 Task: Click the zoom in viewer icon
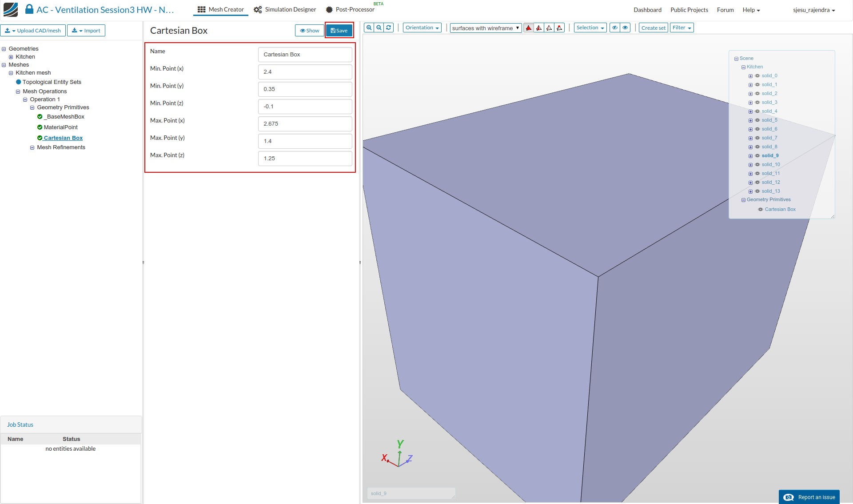pos(369,28)
